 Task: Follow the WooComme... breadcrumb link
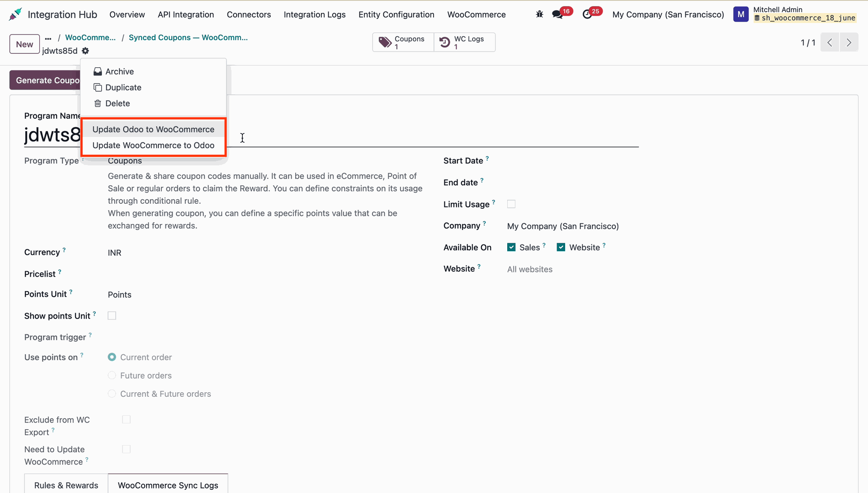coord(90,38)
